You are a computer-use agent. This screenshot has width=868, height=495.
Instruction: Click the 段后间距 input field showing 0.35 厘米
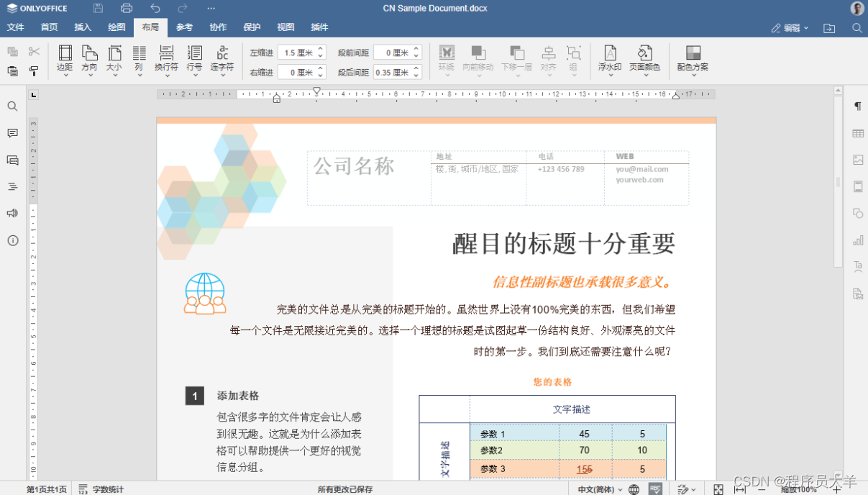point(398,72)
